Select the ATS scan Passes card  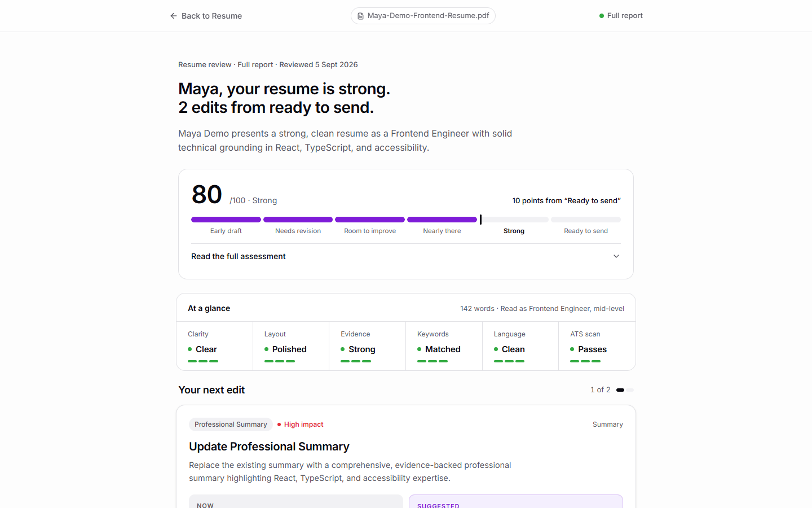[x=597, y=346]
